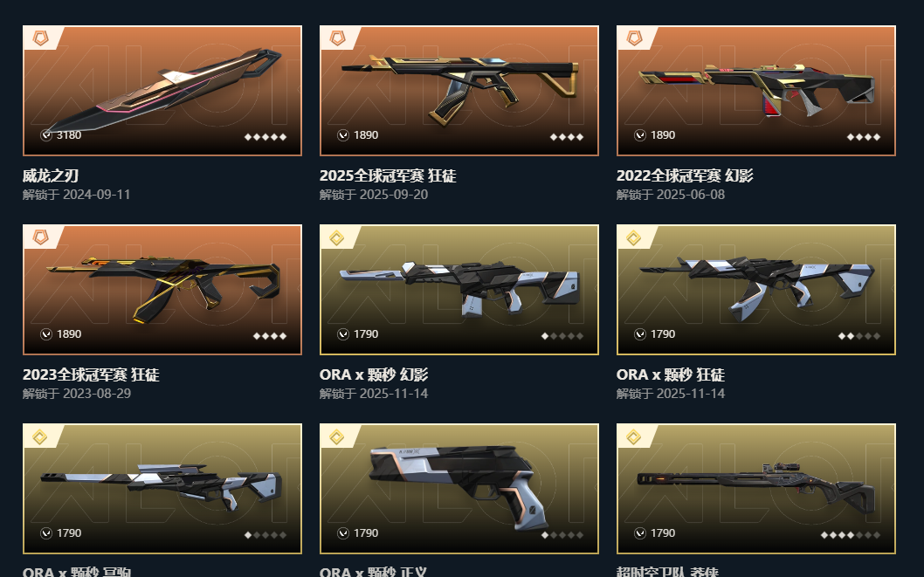This screenshot has height=577, width=924.
Task: Select the 威龙之刃 knife skin image
Action: (162, 91)
